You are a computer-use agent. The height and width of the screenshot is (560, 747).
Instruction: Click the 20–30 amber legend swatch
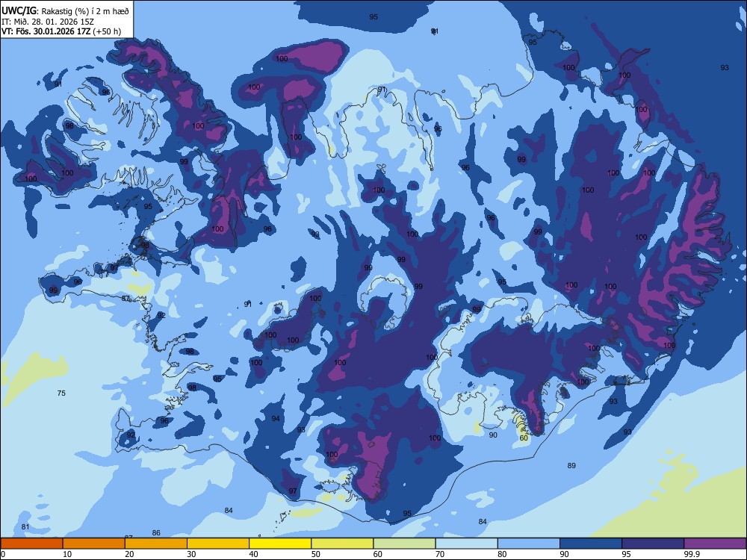click(x=156, y=544)
